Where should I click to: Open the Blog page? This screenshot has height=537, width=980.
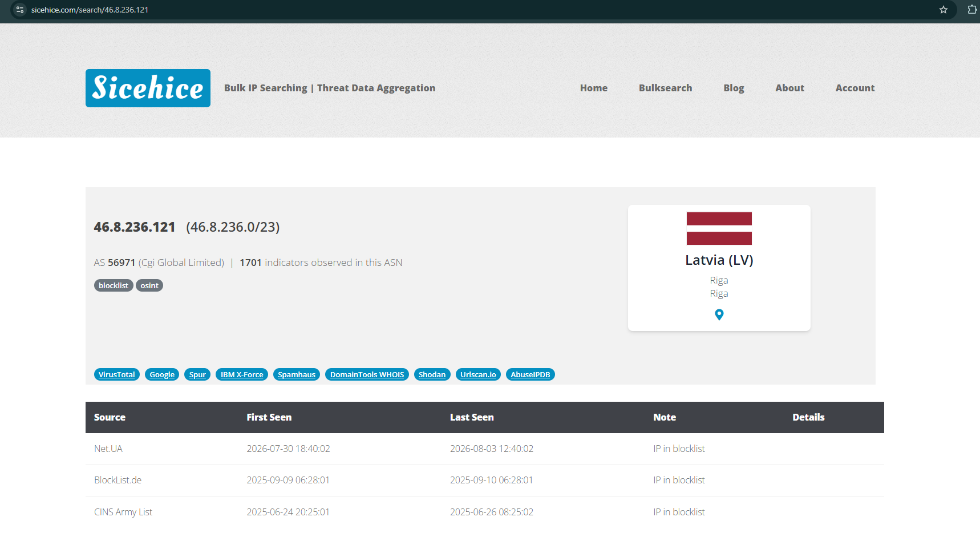(734, 88)
